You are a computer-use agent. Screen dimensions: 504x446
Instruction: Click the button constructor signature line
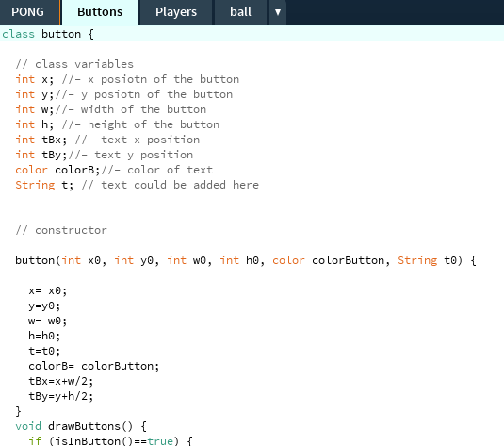pos(246,260)
